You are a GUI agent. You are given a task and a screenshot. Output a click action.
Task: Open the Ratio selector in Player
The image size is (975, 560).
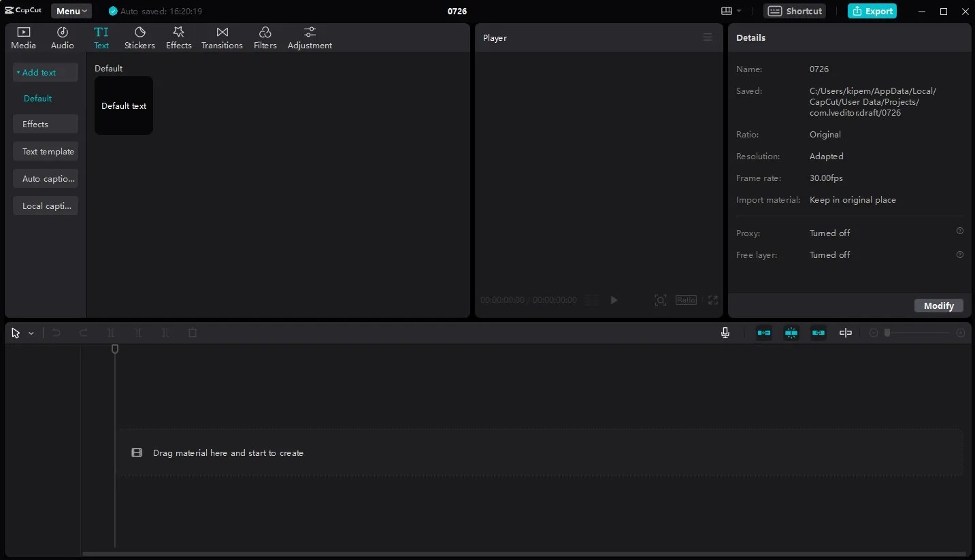[686, 300]
